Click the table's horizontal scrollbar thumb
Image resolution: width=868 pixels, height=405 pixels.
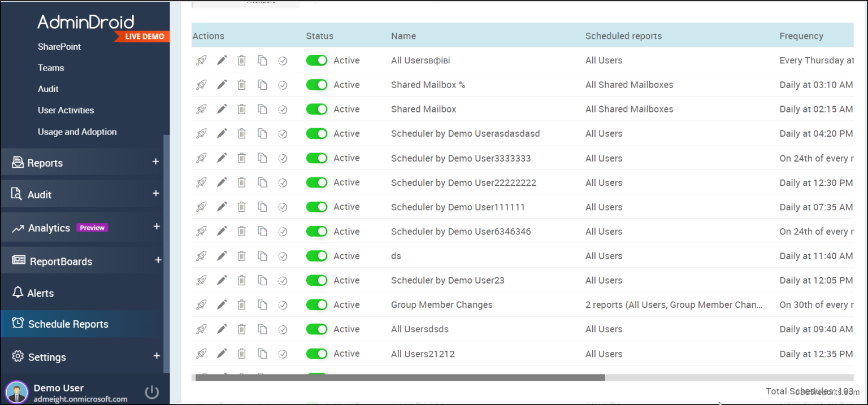pos(400,377)
